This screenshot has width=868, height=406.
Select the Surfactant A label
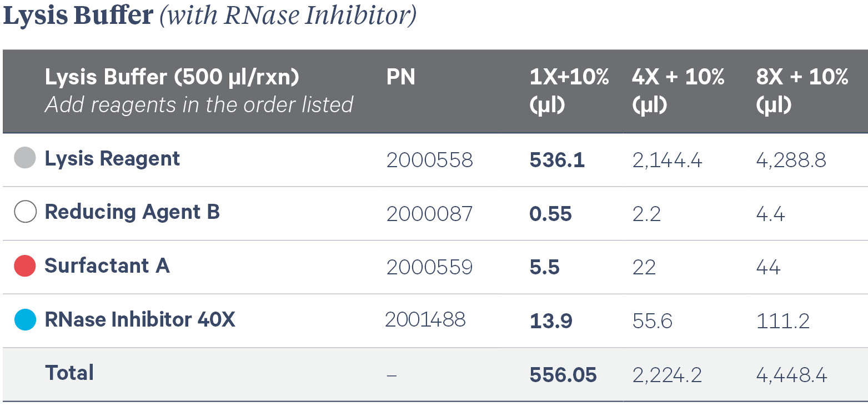point(107,266)
